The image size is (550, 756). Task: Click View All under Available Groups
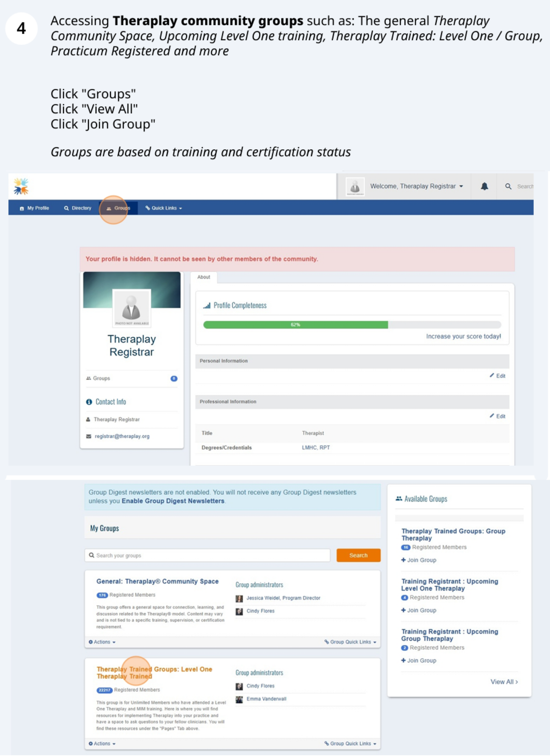pyautogui.click(x=504, y=682)
